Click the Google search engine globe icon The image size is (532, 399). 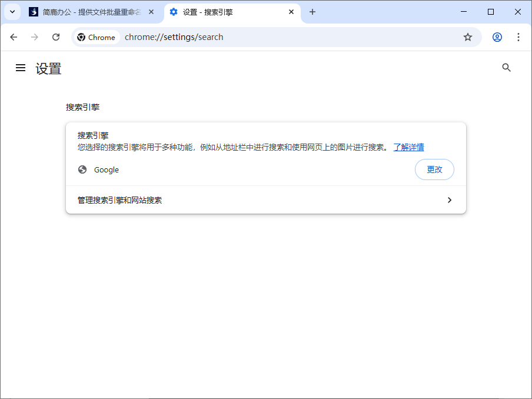pyautogui.click(x=82, y=169)
